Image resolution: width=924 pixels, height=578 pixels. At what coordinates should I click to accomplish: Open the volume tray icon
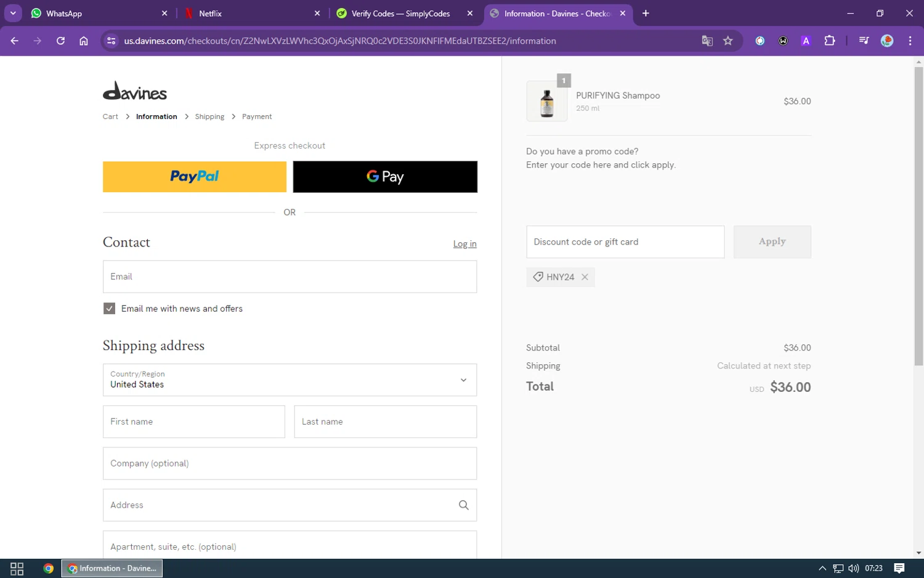[x=854, y=569]
